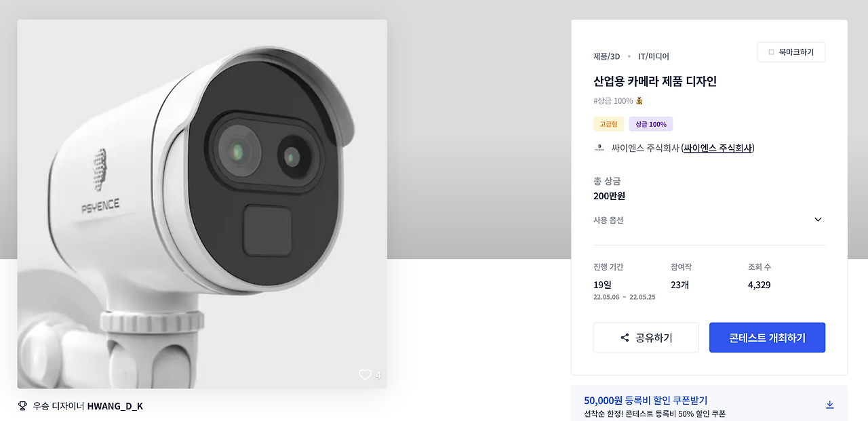Viewport: 868px width, 421px height.
Task: Bookmark this contest
Action: coord(791,52)
